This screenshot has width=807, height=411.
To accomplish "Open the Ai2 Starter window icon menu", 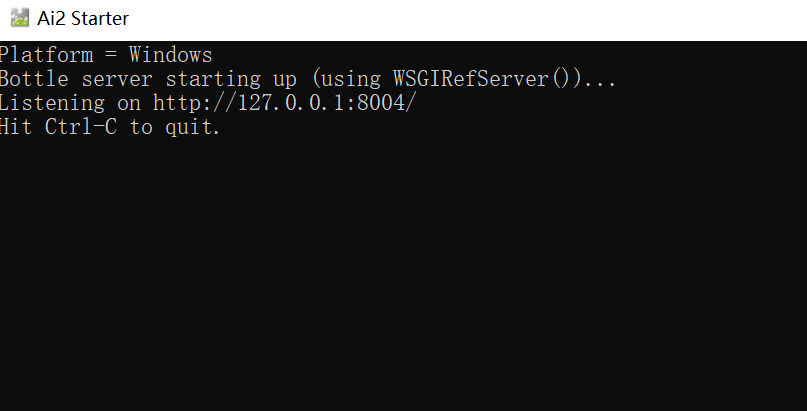I will pos(20,18).
